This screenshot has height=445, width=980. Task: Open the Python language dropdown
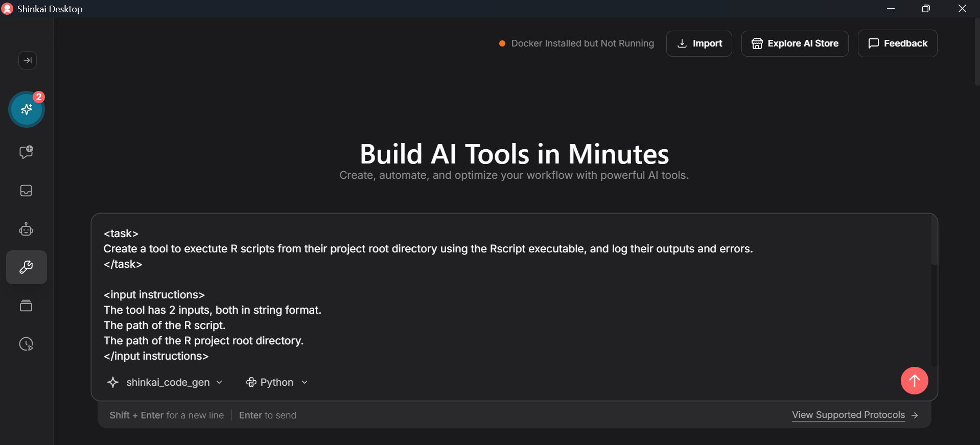click(x=277, y=382)
